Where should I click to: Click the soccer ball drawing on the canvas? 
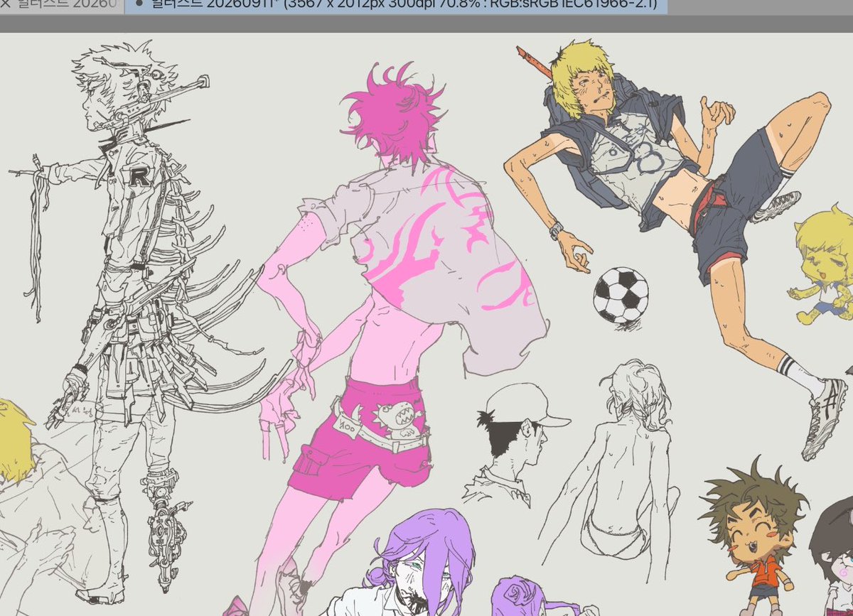(621, 296)
